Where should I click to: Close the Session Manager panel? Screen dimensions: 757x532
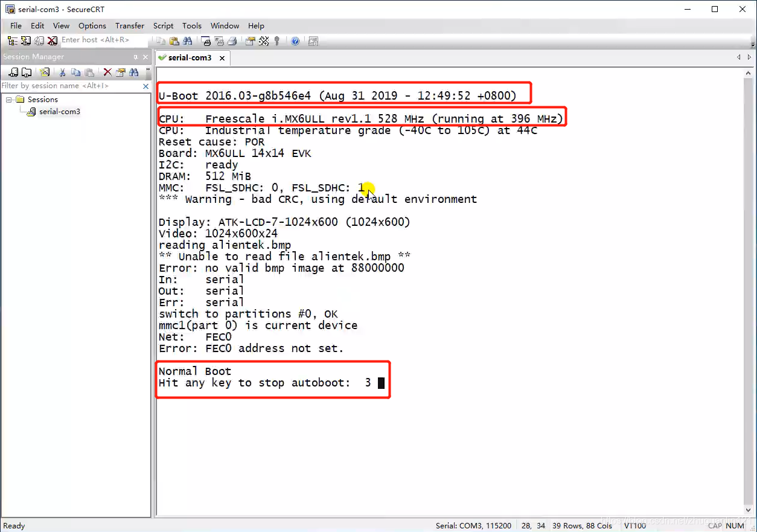click(145, 57)
